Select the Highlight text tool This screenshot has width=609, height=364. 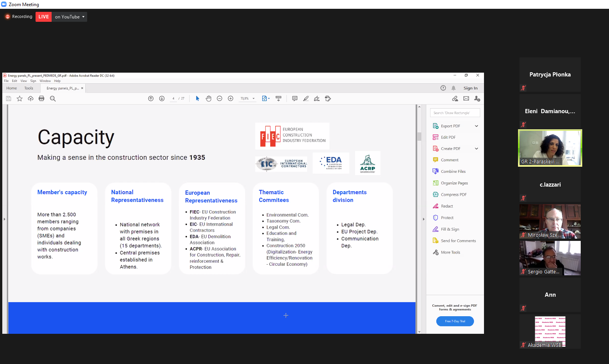click(306, 99)
